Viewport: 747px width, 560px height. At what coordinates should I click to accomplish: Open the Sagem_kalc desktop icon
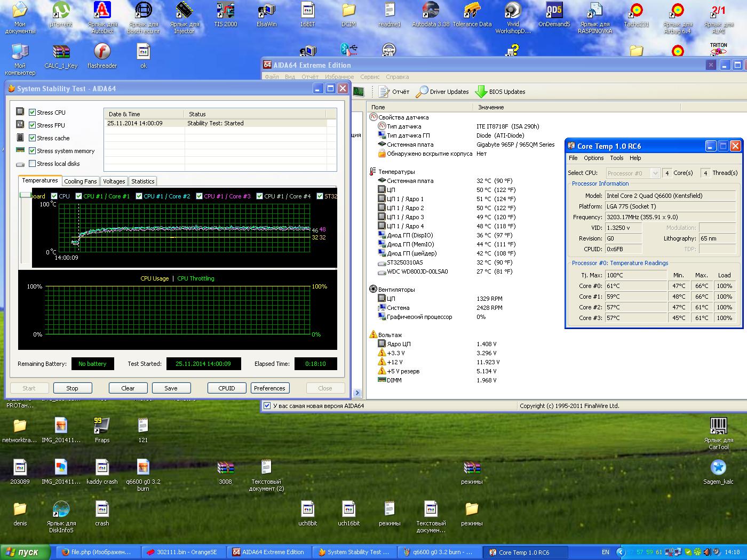coord(718,468)
